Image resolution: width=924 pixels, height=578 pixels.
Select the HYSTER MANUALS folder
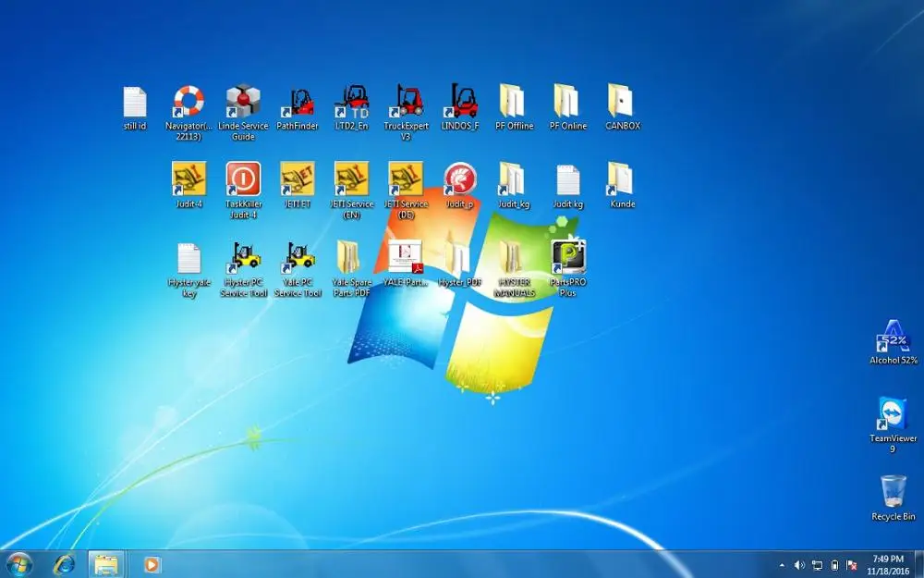click(512, 257)
